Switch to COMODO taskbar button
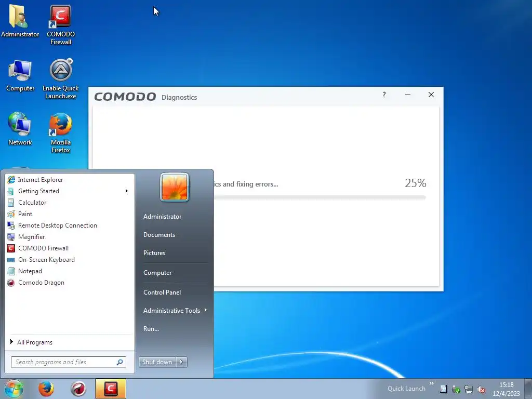The height and width of the screenshot is (399, 532). (111, 389)
